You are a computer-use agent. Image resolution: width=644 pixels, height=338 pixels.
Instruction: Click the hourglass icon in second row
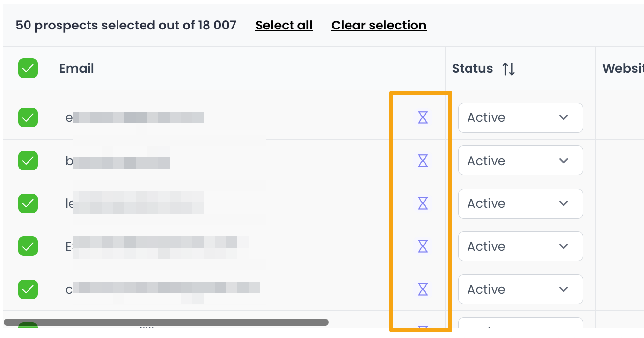tap(423, 161)
